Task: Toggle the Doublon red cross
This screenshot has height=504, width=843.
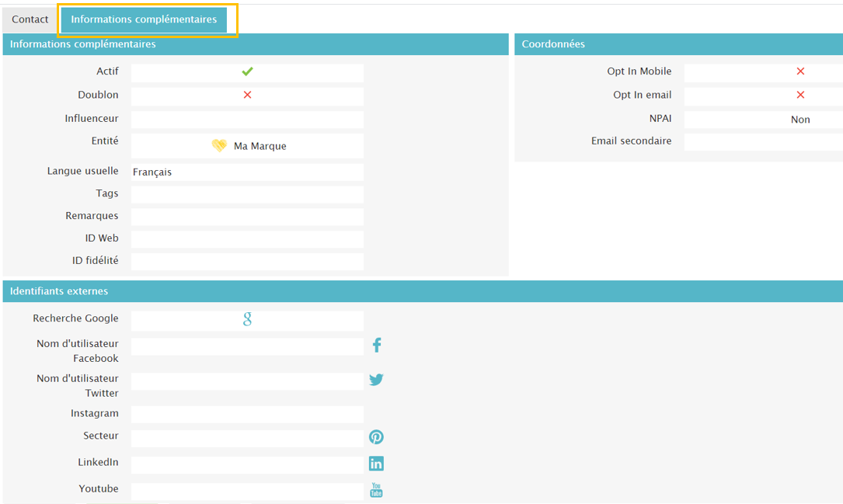Action: [247, 95]
